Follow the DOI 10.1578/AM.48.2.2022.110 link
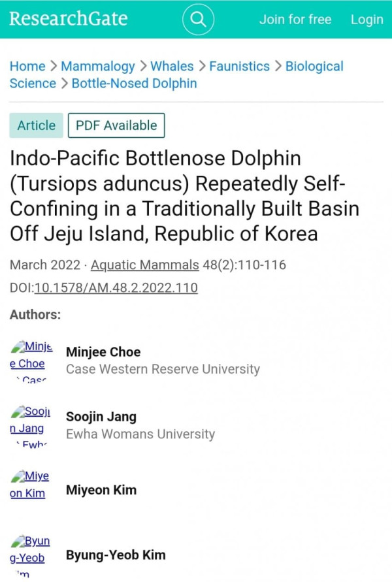392x582 pixels. coord(116,288)
